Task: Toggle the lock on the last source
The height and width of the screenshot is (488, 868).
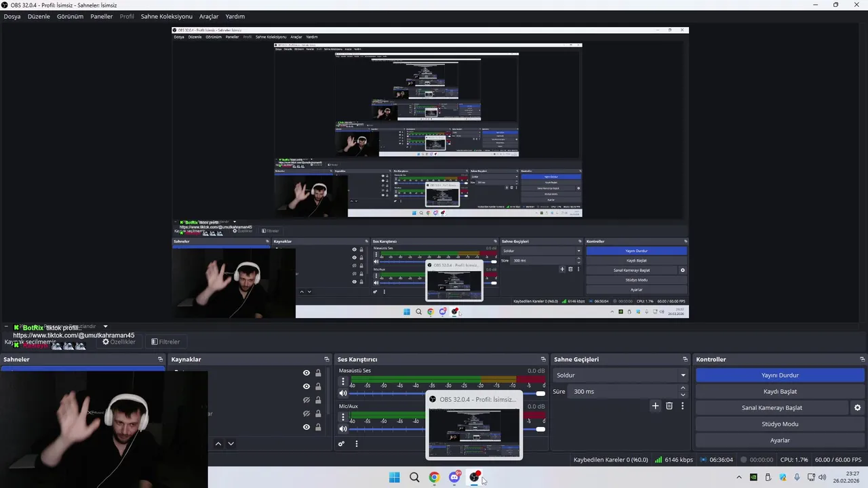Action: (318, 427)
